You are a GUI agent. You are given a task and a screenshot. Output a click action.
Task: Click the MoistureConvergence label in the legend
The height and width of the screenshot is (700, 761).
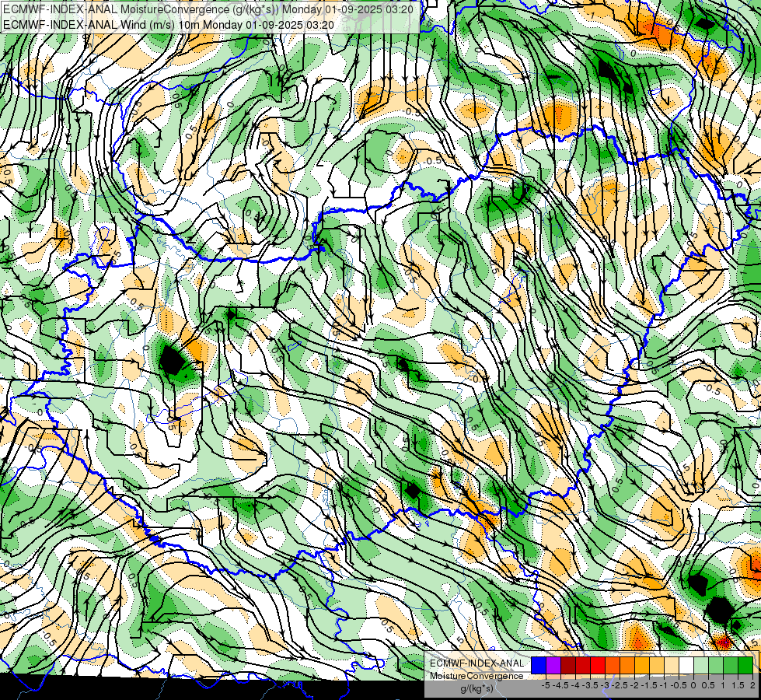pos(476,676)
